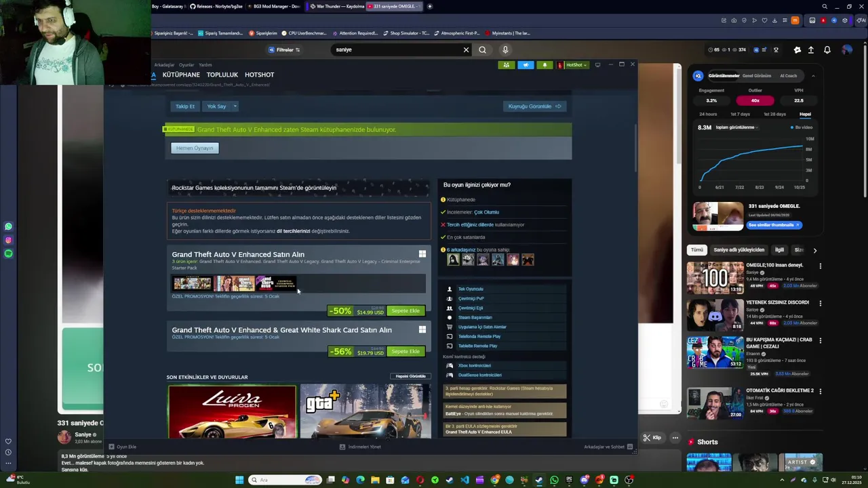This screenshot has height=488, width=868.
Task: Select the Tümü filter chip
Action: (x=697, y=250)
